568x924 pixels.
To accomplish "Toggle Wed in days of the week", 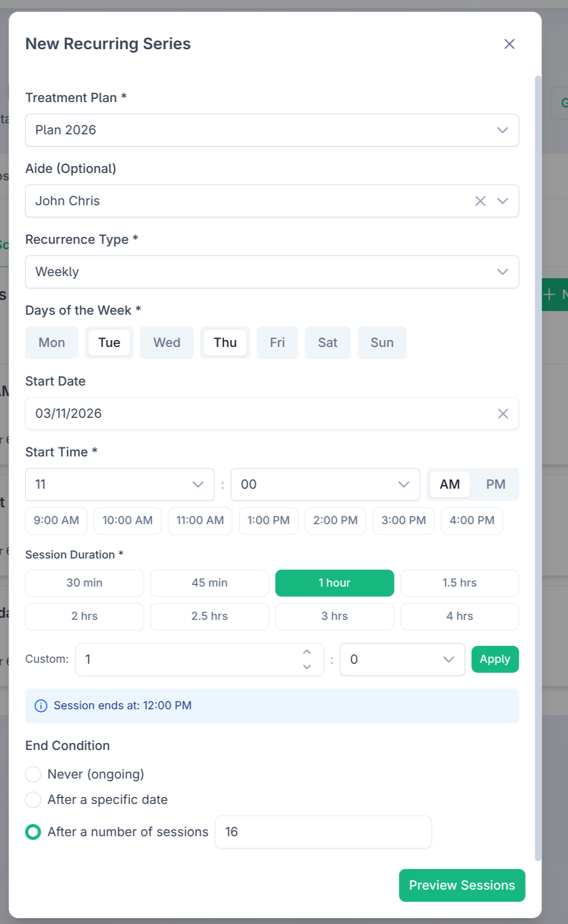I will (x=167, y=343).
